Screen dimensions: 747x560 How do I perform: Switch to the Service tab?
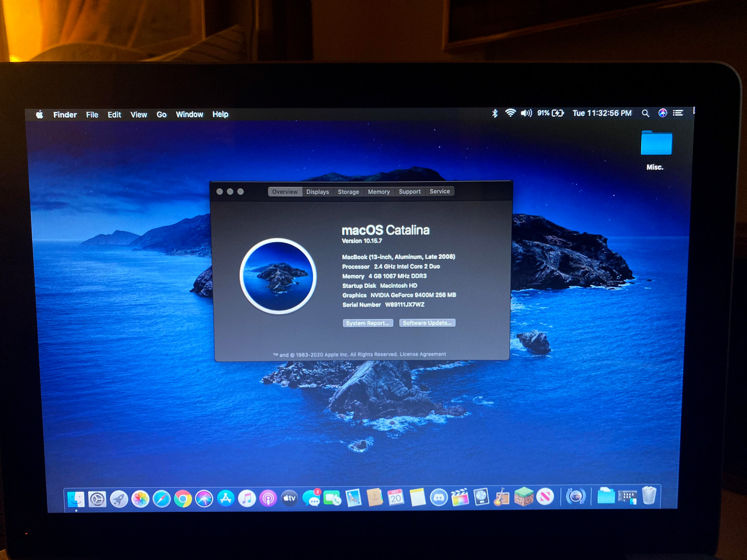click(440, 191)
